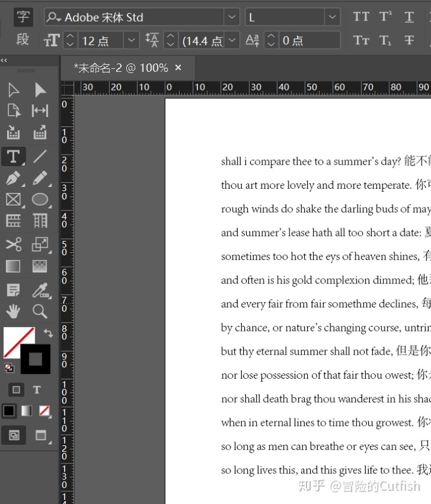
Task: Set formatting affects container
Action: [x=16, y=390]
